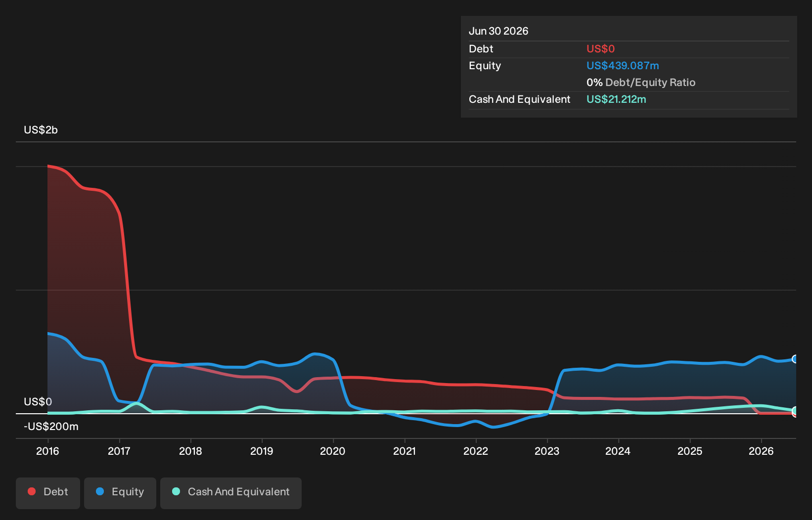Image resolution: width=812 pixels, height=520 pixels.
Task: Click the Equity row label in tooltip
Action: (x=485, y=66)
